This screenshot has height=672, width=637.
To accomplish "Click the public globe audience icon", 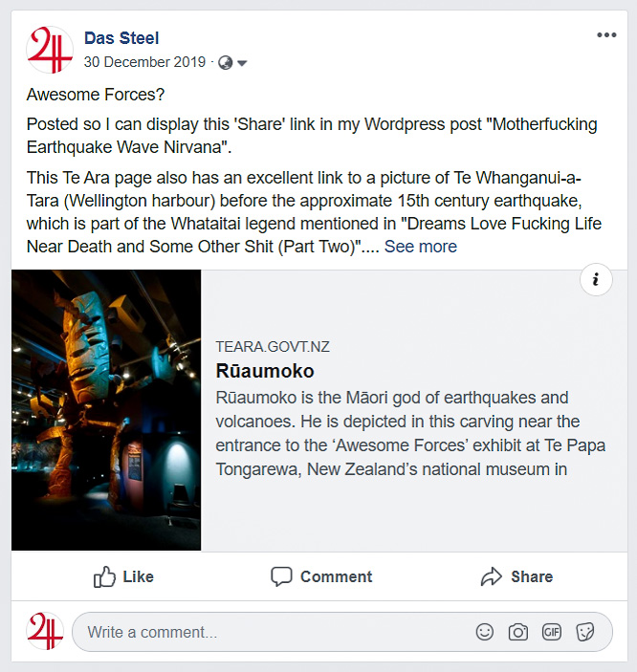I will [x=226, y=63].
